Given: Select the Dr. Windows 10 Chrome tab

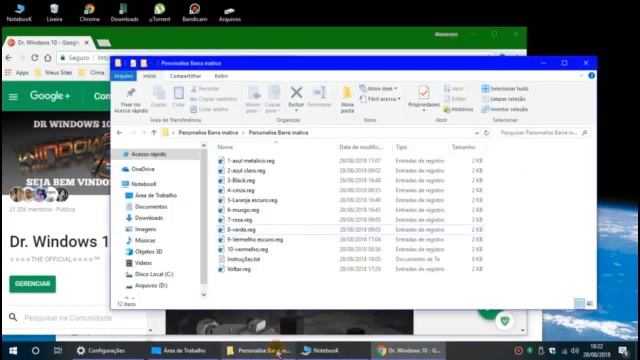Looking at the screenshot, I should click(48, 42).
